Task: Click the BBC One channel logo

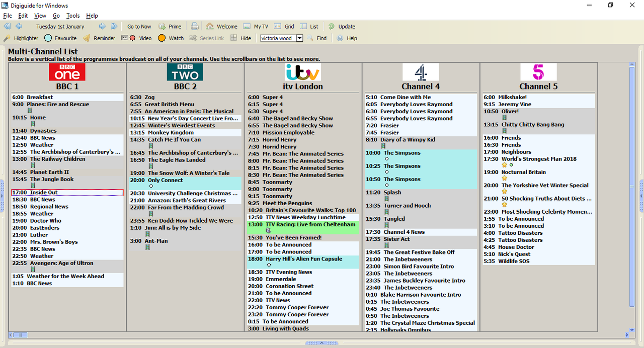Action: point(67,72)
